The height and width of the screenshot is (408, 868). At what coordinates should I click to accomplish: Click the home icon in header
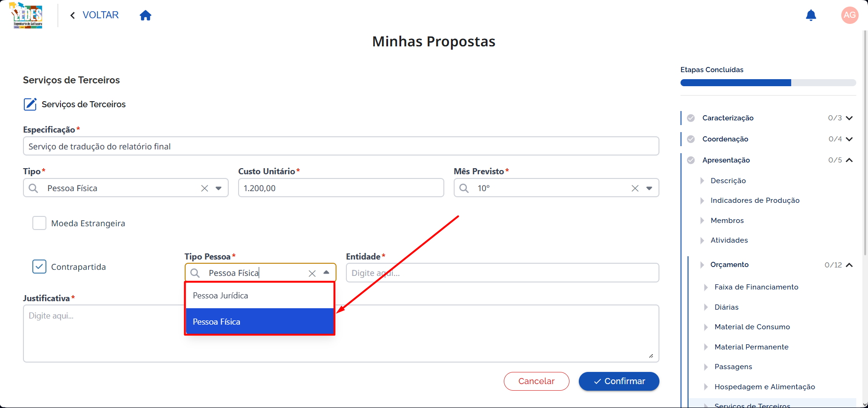tap(146, 15)
